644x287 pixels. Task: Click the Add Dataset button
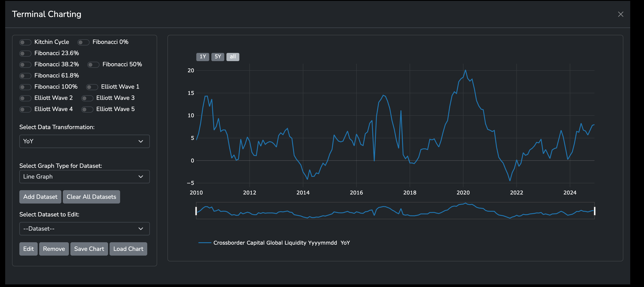tap(40, 197)
